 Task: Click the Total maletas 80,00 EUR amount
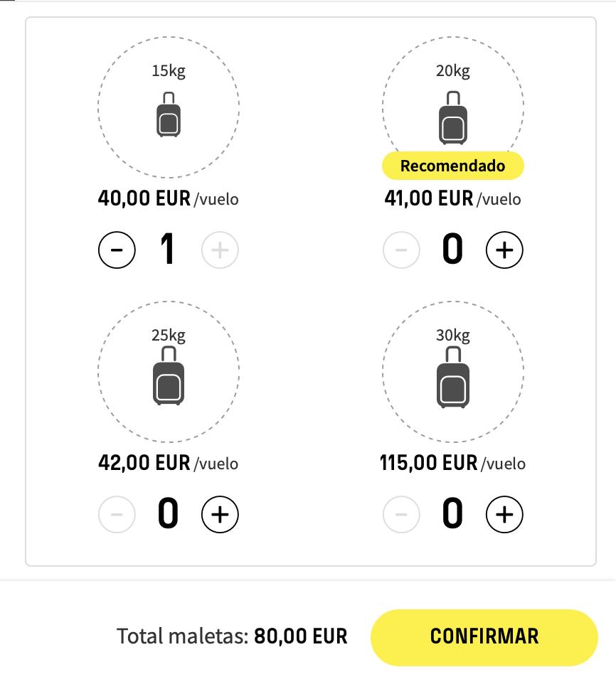tap(301, 636)
